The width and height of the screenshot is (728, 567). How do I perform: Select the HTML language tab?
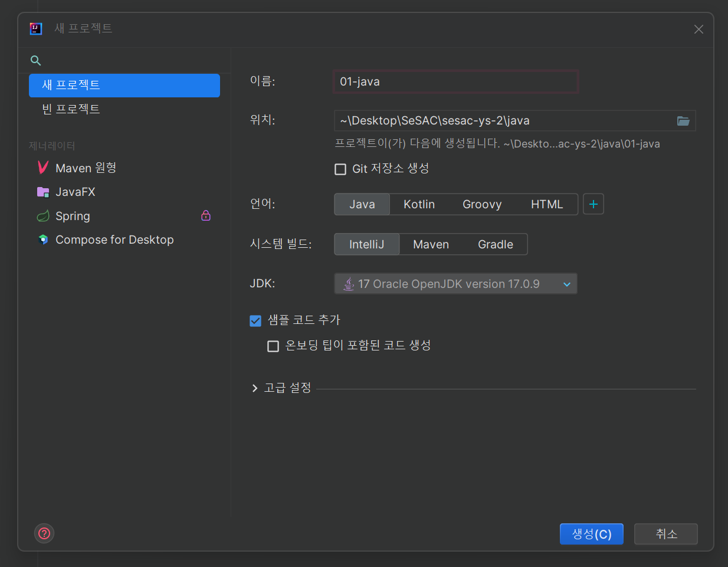click(547, 204)
